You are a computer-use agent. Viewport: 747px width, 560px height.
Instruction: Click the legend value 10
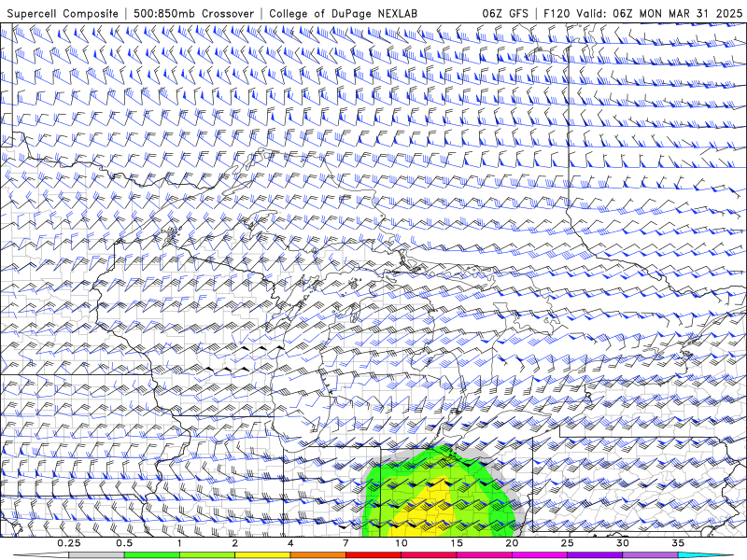pyautogui.click(x=402, y=543)
